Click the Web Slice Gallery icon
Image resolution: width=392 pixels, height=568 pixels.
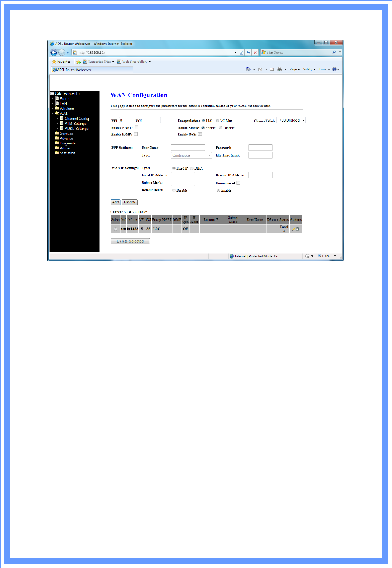tap(119, 62)
